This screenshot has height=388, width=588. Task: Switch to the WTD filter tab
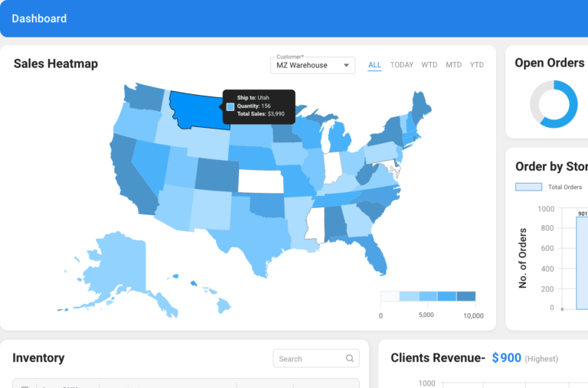click(429, 65)
